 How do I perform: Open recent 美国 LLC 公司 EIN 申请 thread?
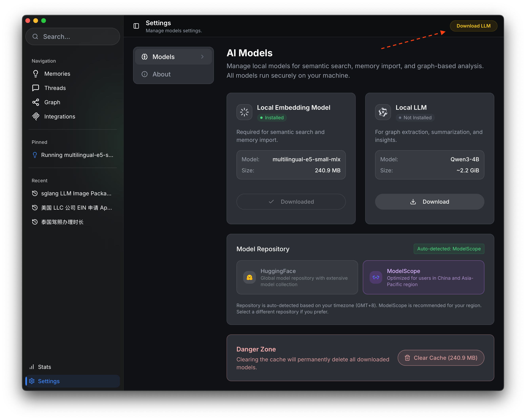point(72,208)
